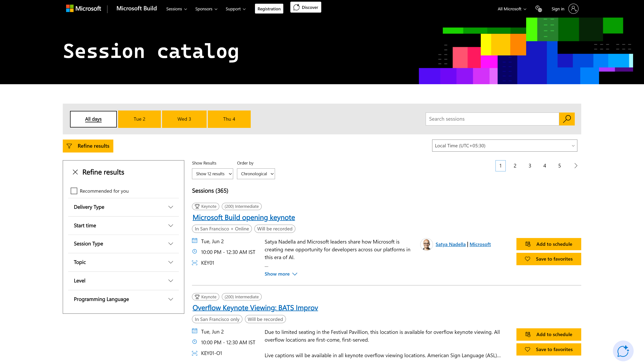Image resolution: width=644 pixels, height=362 pixels.
Task: Open the floating chat assistant icon
Action: tap(623, 351)
